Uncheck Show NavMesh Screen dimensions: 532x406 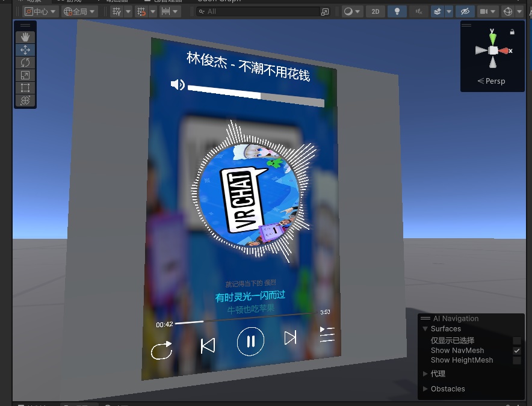[x=516, y=350]
